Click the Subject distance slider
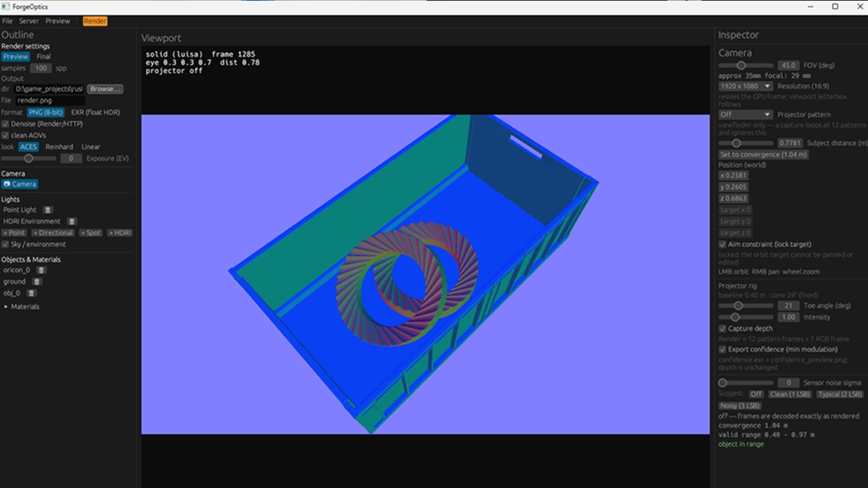Screen dimensions: 868x488 tap(746, 143)
